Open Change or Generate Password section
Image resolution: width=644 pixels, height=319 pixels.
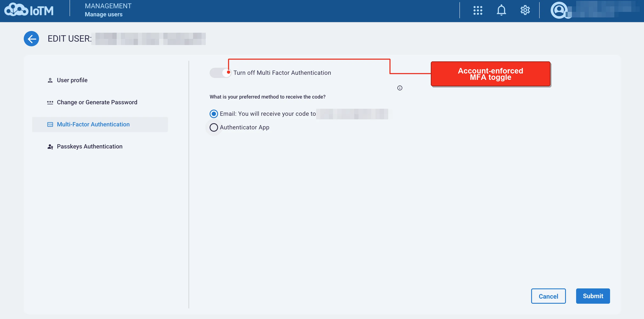point(100,102)
